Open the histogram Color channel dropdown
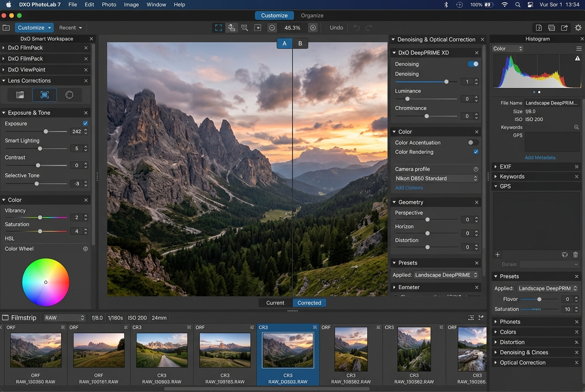 [508, 49]
